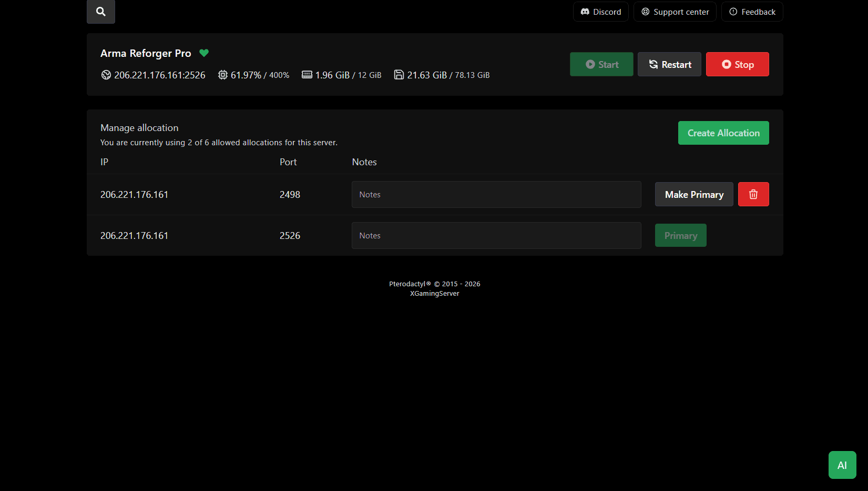This screenshot has width=868, height=491.
Task: Click the port value 2498
Action: (290, 195)
